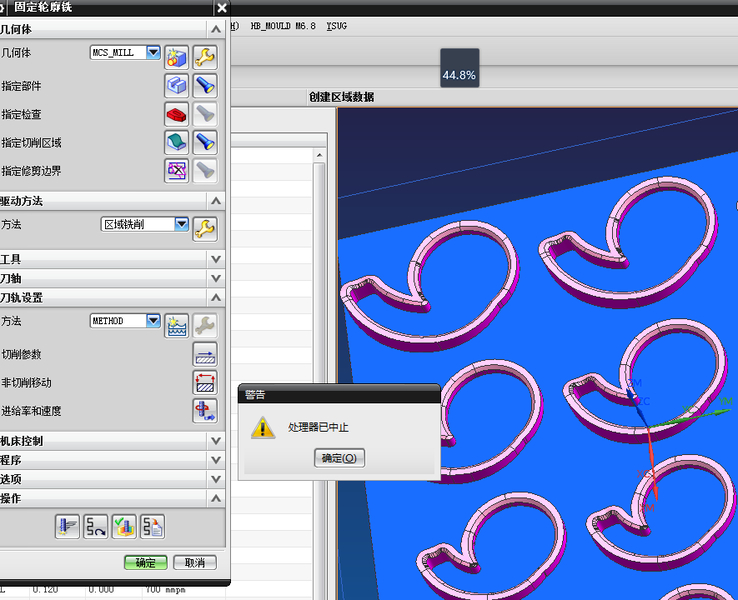Click the 创建区域数据 column header
738x600 pixels.
click(x=341, y=97)
